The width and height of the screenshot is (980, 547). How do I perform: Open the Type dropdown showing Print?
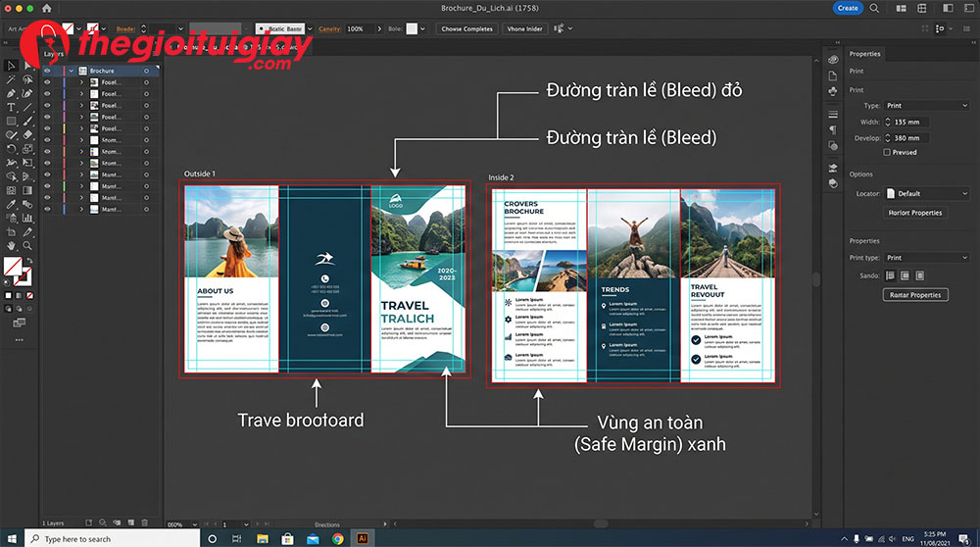tap(927, 106)
